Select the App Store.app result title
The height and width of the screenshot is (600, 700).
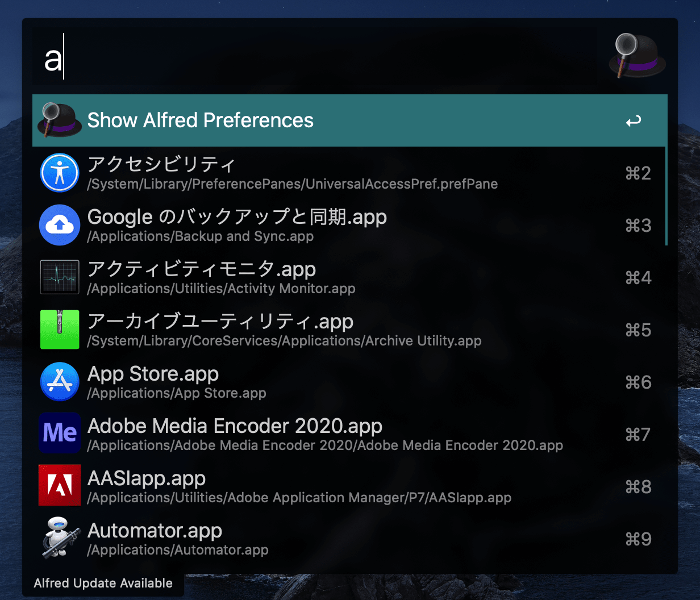153,374
